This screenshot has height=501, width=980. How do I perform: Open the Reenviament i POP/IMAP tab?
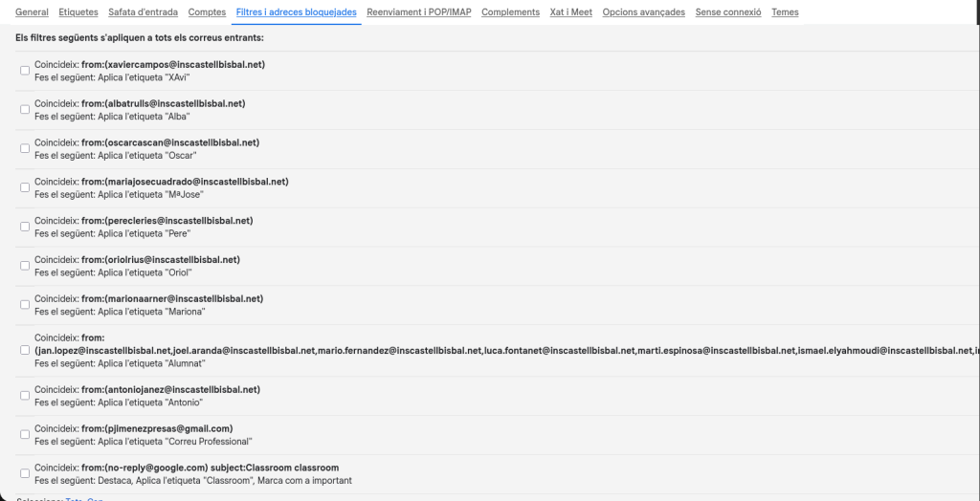(419, 12)
